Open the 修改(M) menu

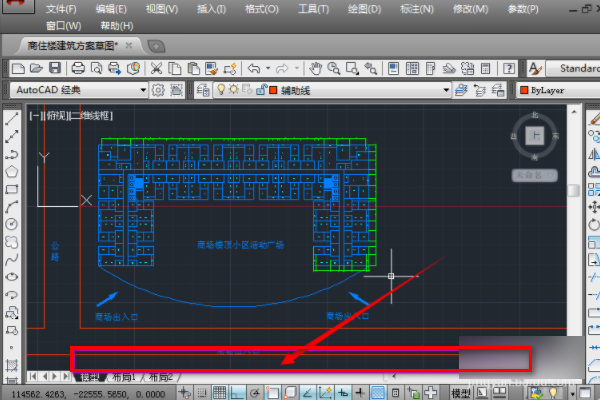pos(470,9)
